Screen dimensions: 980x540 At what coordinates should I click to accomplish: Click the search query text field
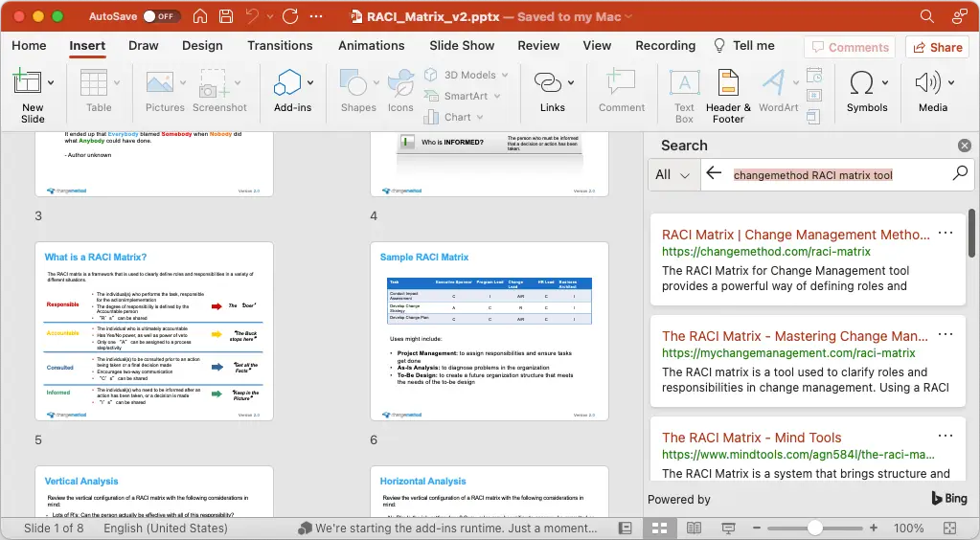[x=837, y=175]
